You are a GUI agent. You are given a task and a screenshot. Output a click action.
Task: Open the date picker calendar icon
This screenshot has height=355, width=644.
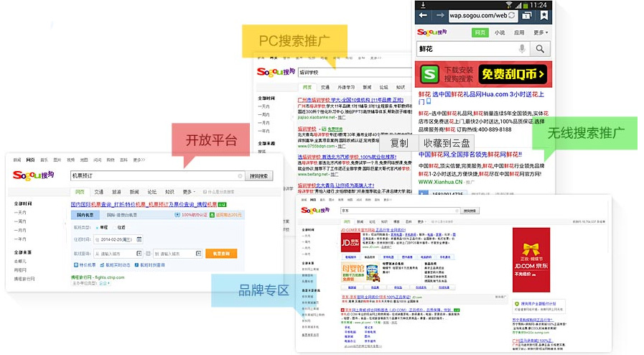139,239
